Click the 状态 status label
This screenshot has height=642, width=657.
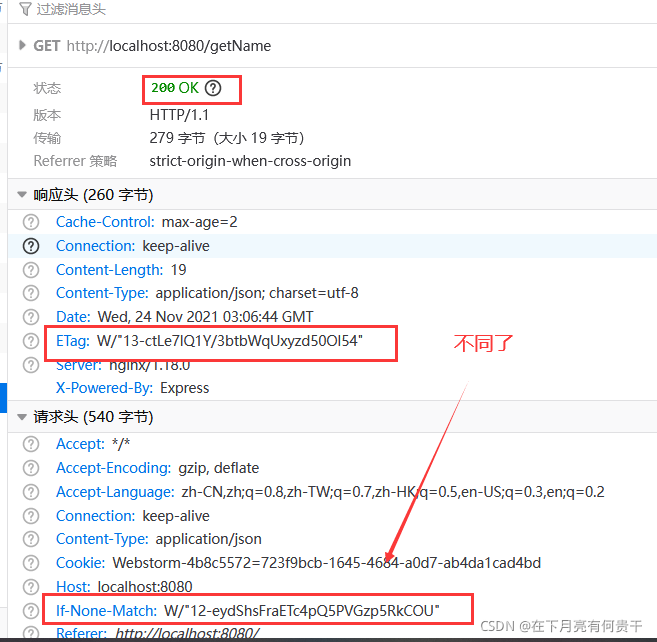pos(47,88)
